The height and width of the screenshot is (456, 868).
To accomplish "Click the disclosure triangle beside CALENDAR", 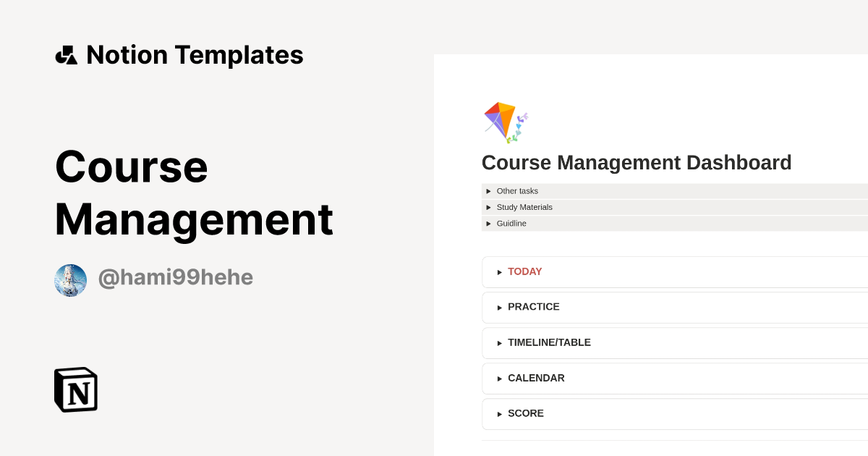I will 499,378.
